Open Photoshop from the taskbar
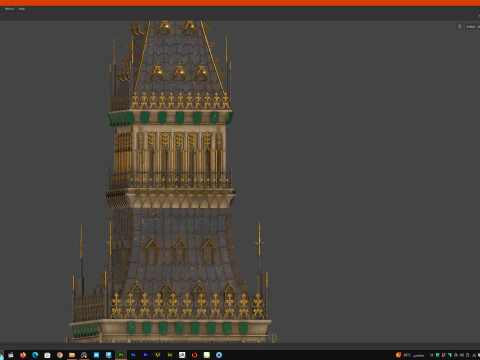The image size is (480, 360). click(x=133, y=355)
